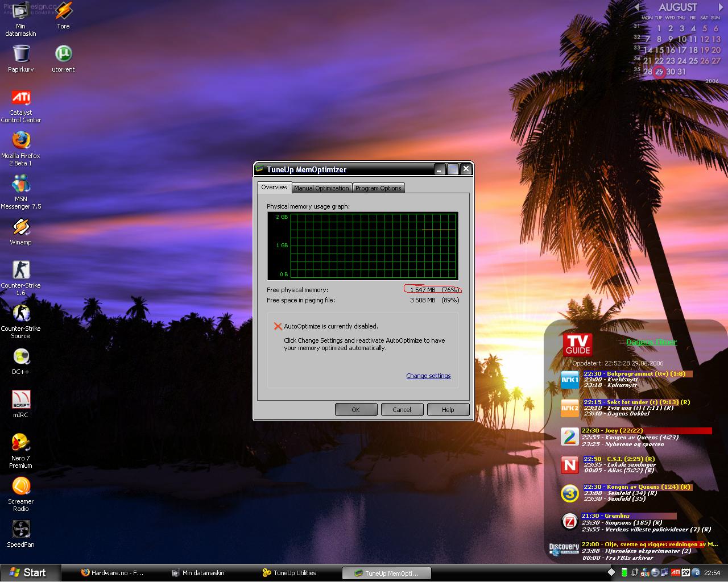Open the Min datamaskin desktop icon
Viewport: 728px width, 582px height.
[x=20, y=19]
